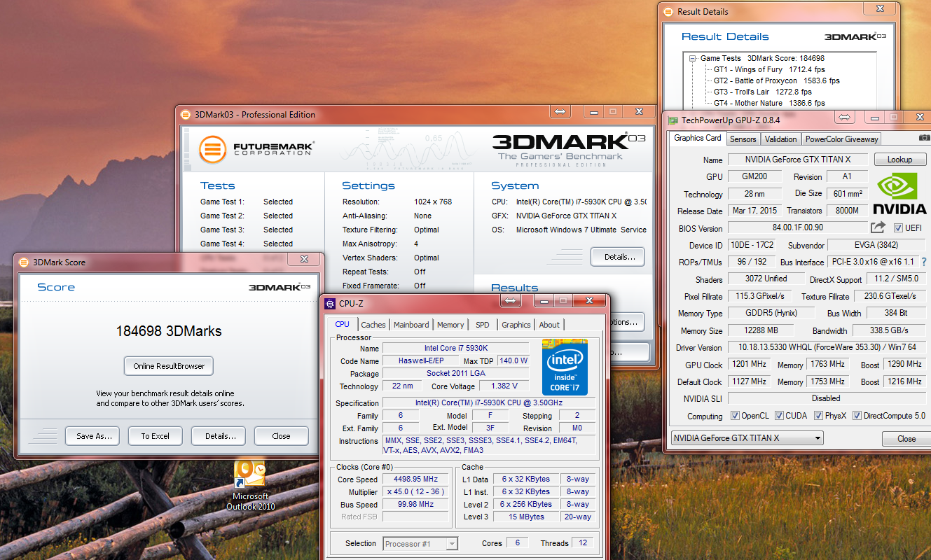Switch to the Sensors tab in GPU-Z
Image resolution: width=931 pixels, height=560 pixels.
743,139
